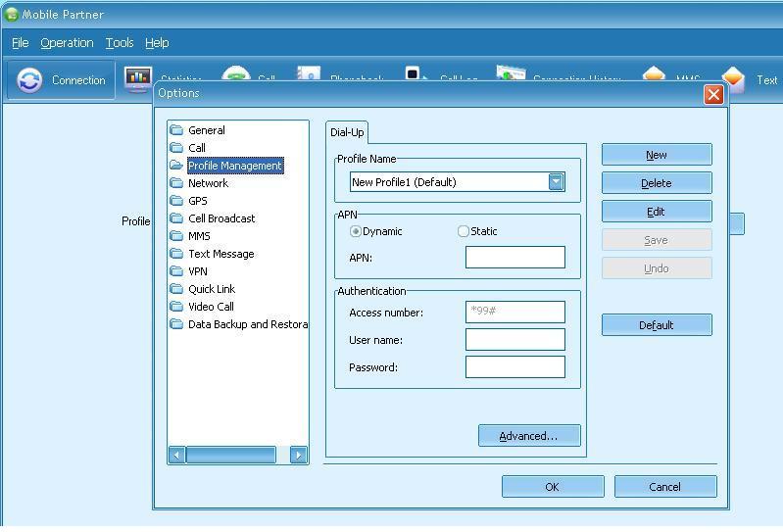The width and height of the screenshot is (783, 532).
Task: Select the Call tree item
Action: (x=197, y=148)
